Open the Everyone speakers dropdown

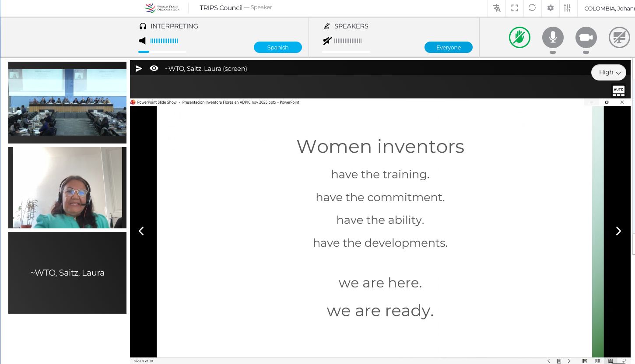pyautogui.click(x=448, y=47)
